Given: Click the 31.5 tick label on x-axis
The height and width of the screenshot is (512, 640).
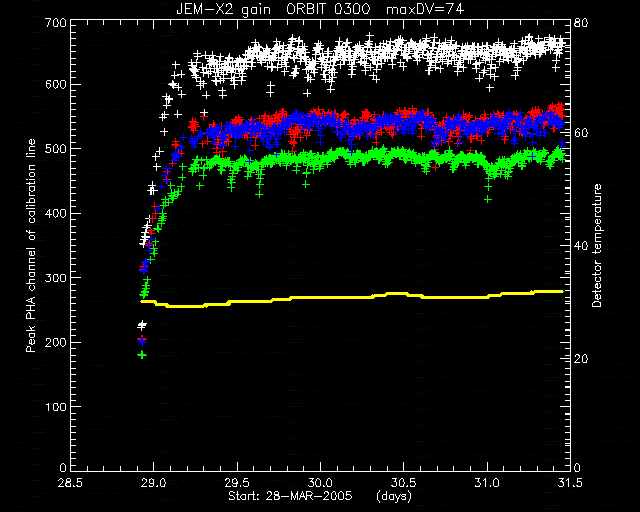Looking at the screenshot, I should 569,483.
